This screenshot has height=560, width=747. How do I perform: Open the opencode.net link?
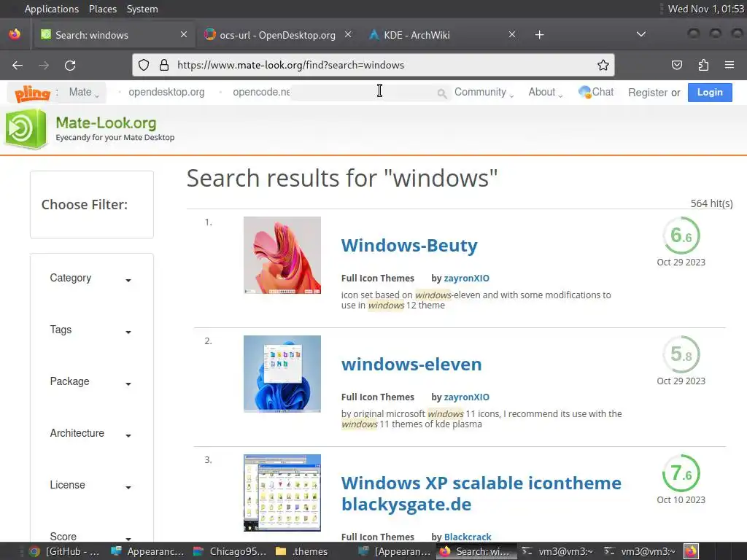[x=261, y=93]
